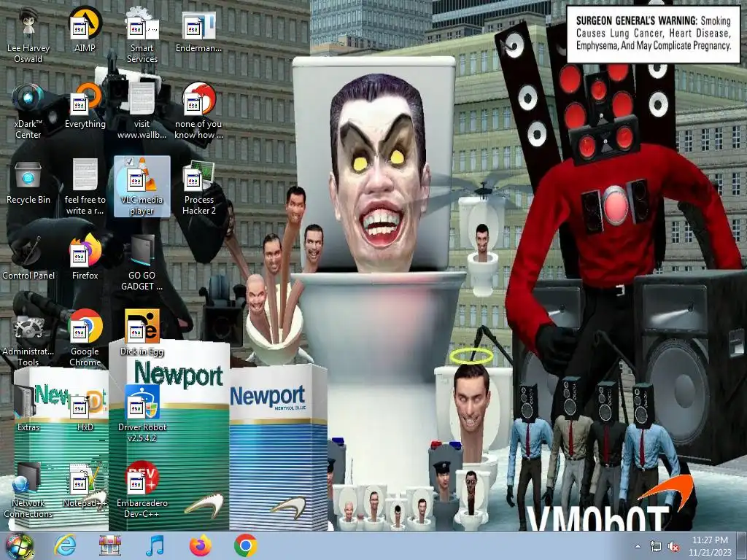Open the music note taskbar app
The image size is (747, 560).
coord(155,545)
